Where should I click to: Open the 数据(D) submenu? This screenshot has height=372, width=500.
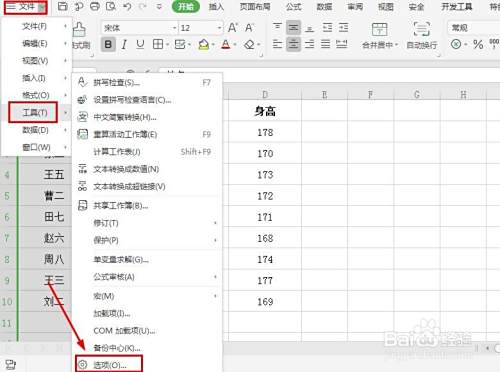click(37, 130)
